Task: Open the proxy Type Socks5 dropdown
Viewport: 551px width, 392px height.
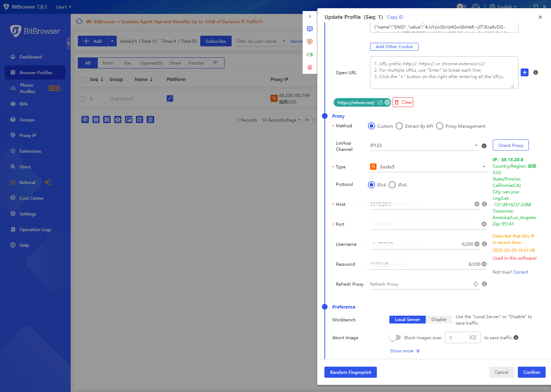Action: (x=428, y=167)
